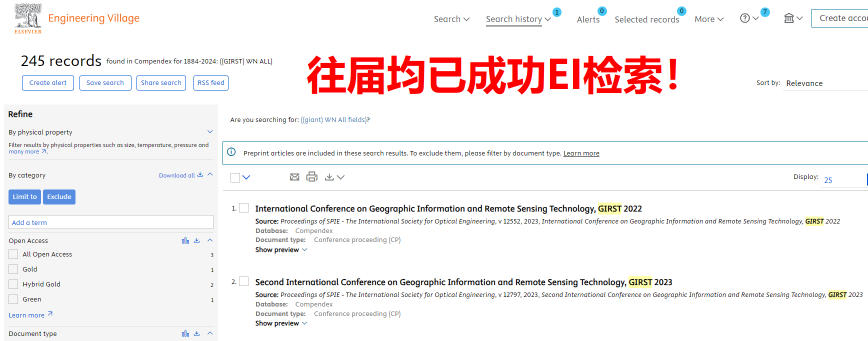The width and height of the screenshot is (868, 341).
Task: Select record 2 GIRST 2023 checkbox
Action: pos(244,281)
